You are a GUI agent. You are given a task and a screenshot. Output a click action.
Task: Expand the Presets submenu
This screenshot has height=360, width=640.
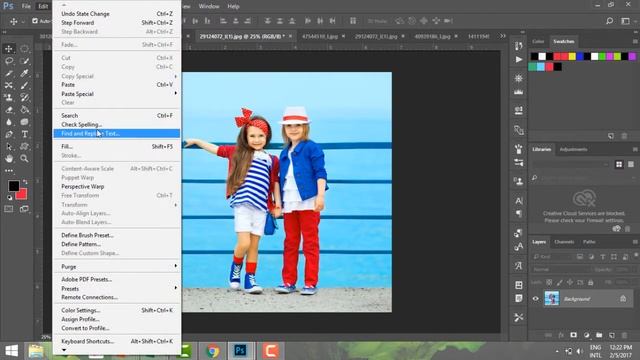(x=116, y=289)
